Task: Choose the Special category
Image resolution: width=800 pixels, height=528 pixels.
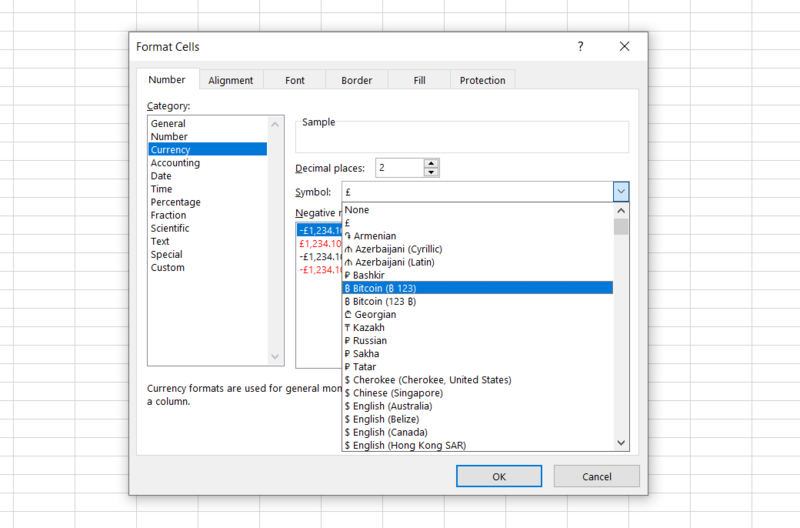Action: pyautogui.click(x=208, y=255)
